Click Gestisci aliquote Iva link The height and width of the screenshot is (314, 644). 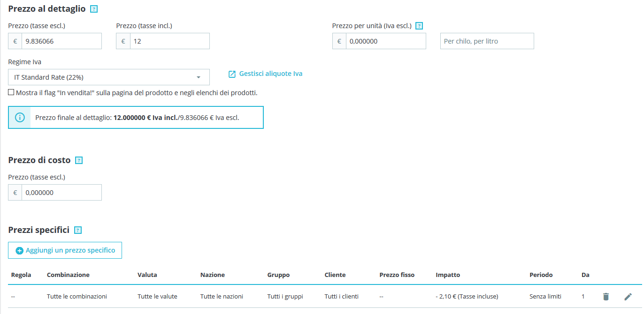(271, 74)
